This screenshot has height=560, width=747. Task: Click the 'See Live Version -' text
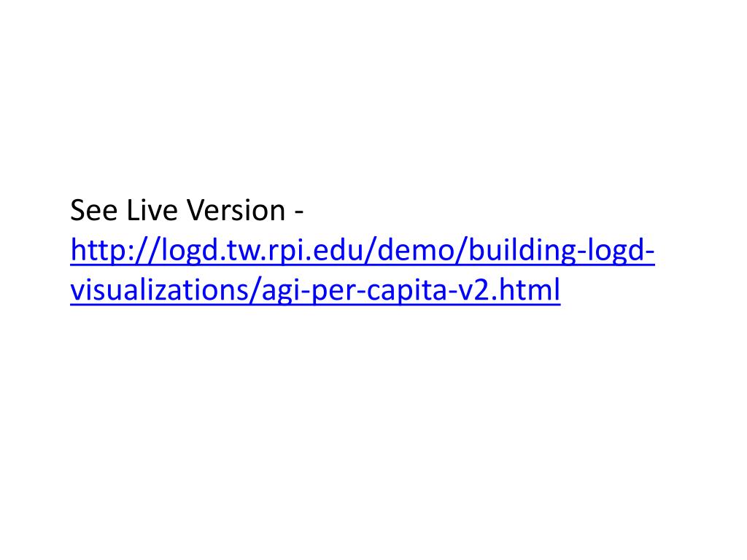[x=187, y=210]
